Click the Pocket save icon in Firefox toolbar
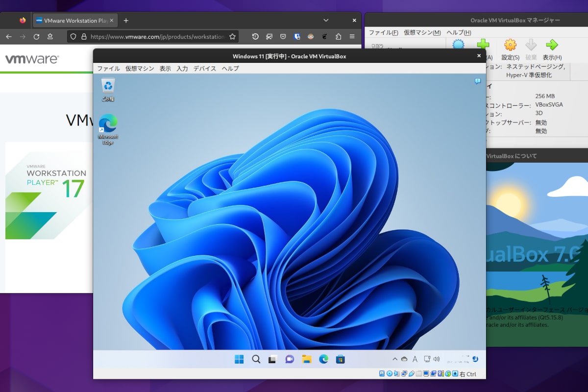Image resolution: width=588 pixels, height=392 pixels. coord(283,36)
